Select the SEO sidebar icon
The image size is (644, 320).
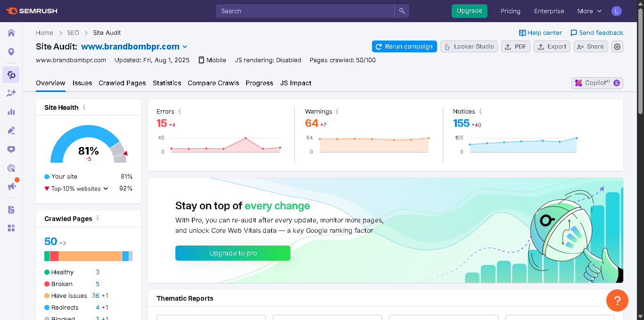click(x=11, y=75)
